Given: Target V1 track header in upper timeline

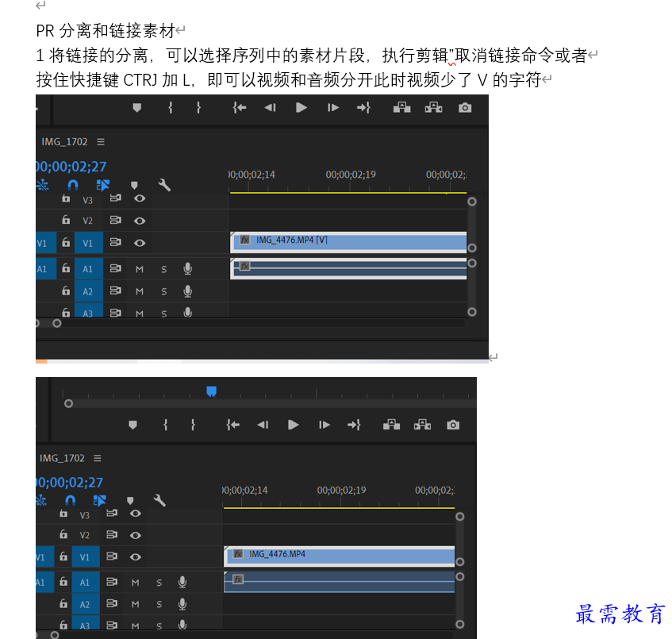Looking at the screenshot, I should click(x=88, y=243).
